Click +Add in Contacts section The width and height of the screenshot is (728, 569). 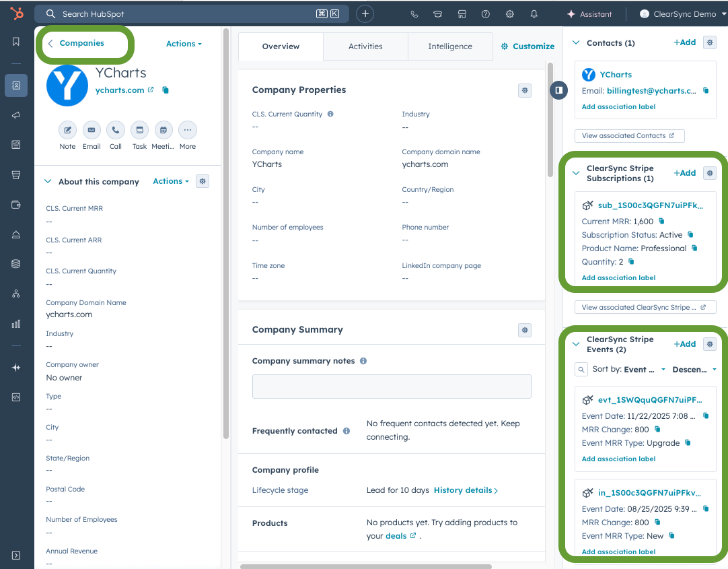tap(685, 42)
